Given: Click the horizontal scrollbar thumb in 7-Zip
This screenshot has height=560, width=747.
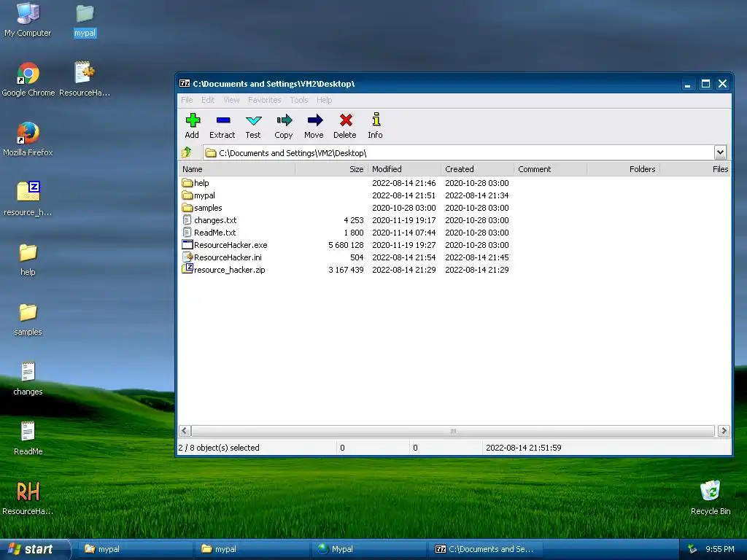Looking at the screenshot, I should (453, 431).
